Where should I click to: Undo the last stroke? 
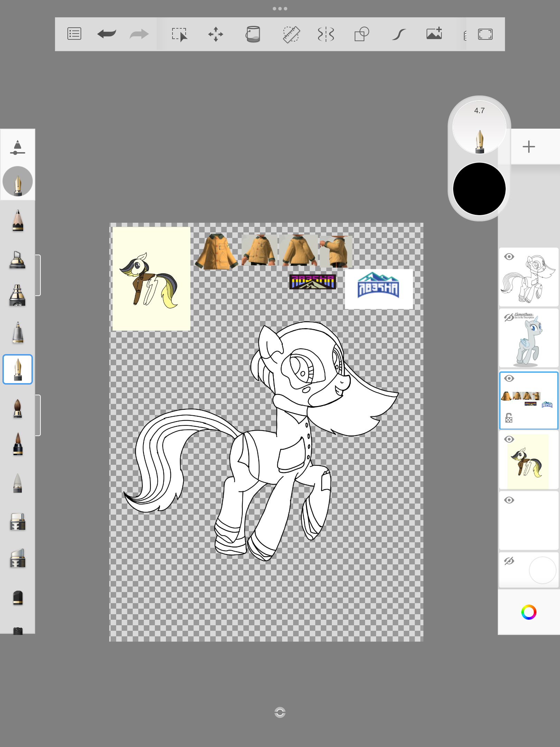106,34
